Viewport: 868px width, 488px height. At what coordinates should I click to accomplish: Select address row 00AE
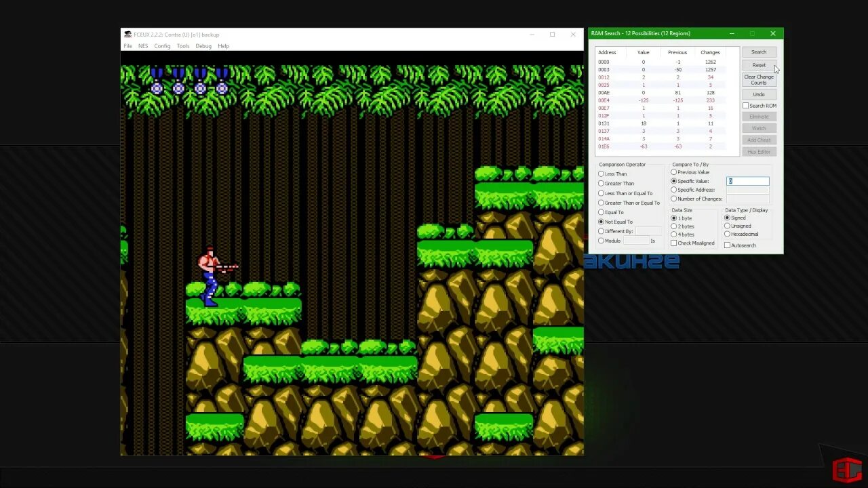(x=661, y=93)
